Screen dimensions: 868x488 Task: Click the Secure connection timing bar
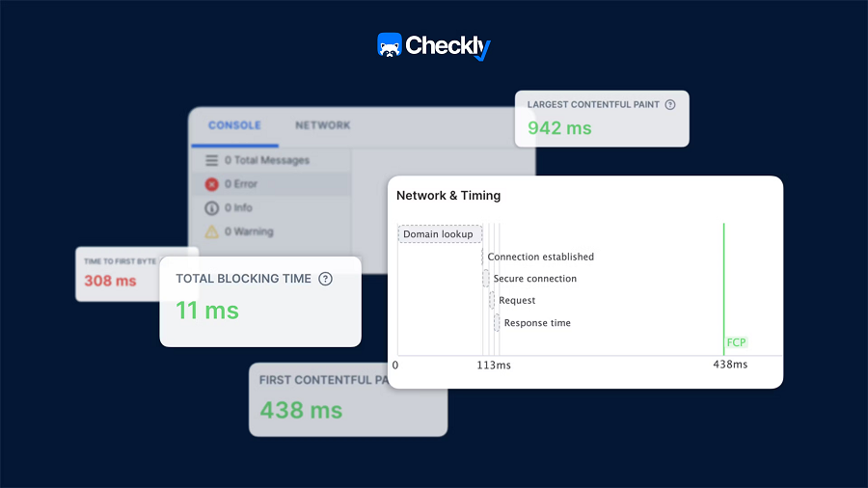pos(486,279)
